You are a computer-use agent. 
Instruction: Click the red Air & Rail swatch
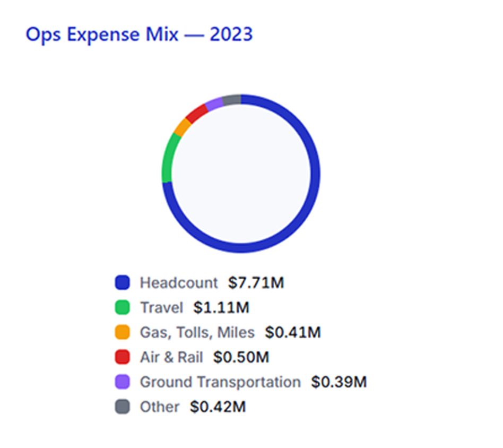(x=122, y=358)
